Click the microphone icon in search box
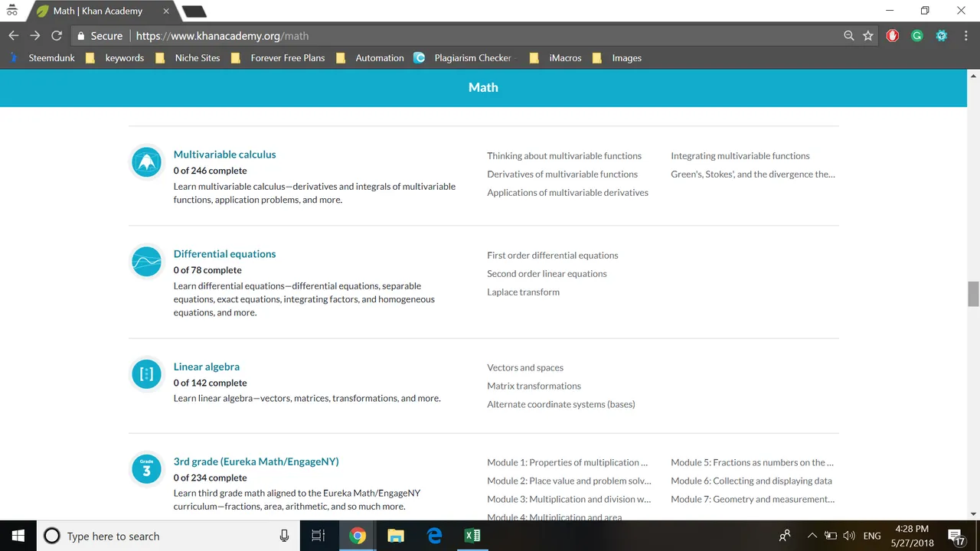The height and width of the screenshot is (551, 980). coord(284,536)
